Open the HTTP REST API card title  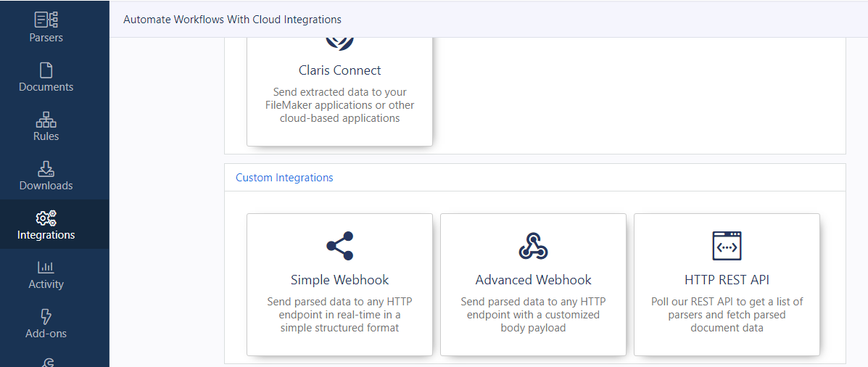tap(727, 279)
